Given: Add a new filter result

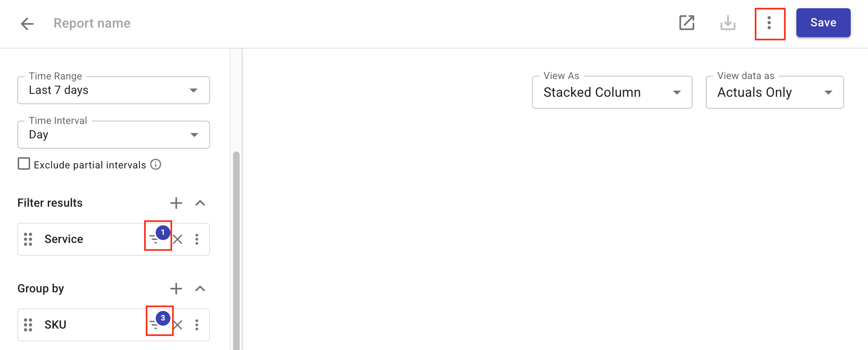Looking at the screenshot, I should tap(176, 203).
